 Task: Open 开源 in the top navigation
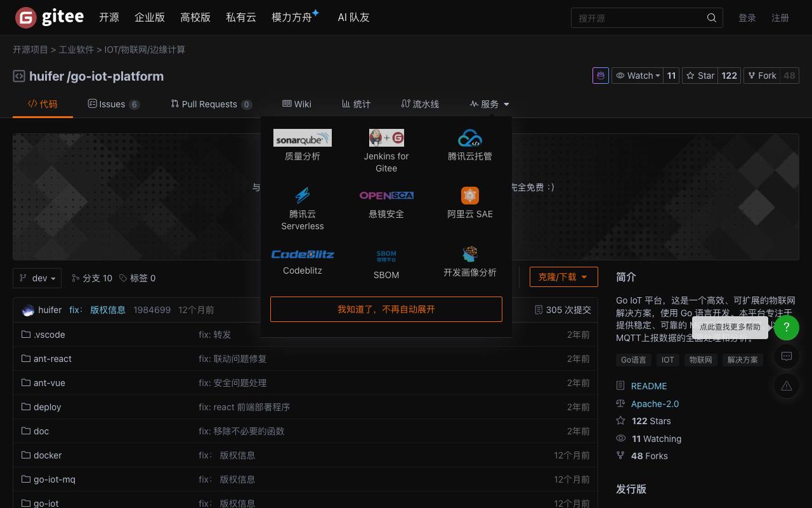pyautogui.click(x=109, y=18)
